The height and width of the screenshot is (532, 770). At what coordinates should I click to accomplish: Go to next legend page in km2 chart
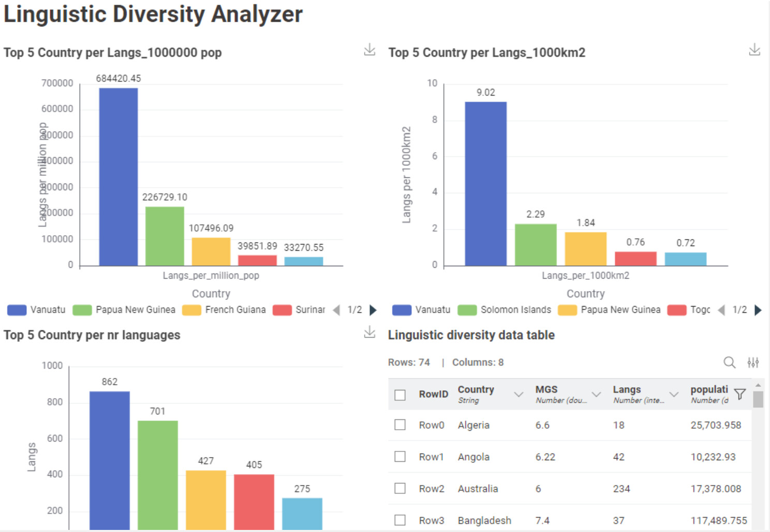click(758, 310)
